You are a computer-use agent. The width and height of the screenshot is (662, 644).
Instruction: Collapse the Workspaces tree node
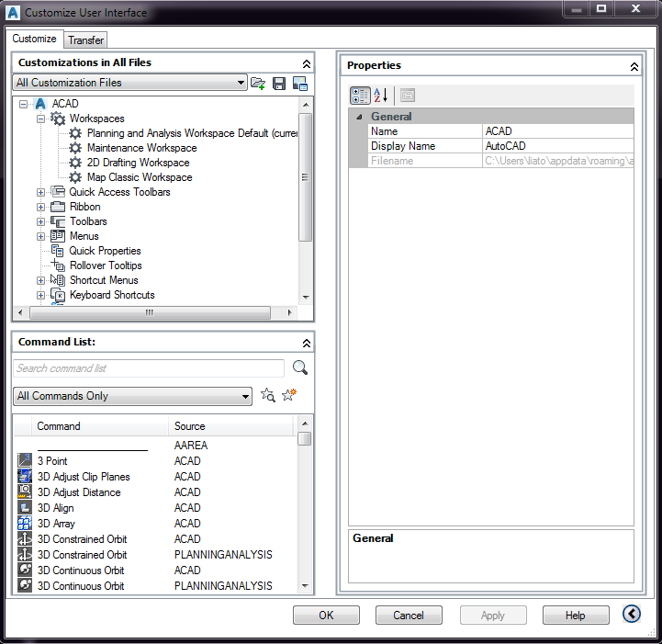[40, 119]
